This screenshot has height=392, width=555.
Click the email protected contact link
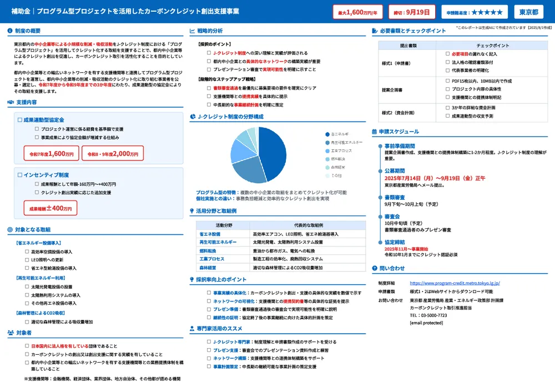[x=426, y=323]
